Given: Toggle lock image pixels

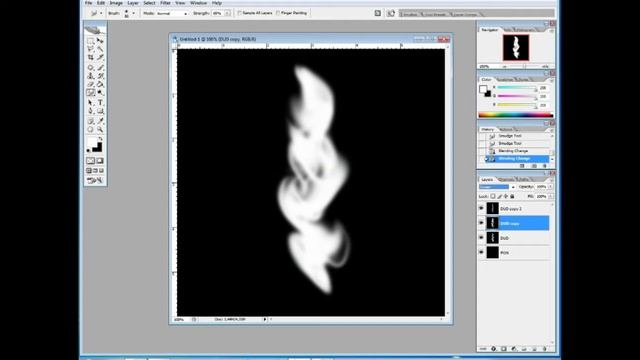Looking at the screenshot, I should (x=500, y=196).
